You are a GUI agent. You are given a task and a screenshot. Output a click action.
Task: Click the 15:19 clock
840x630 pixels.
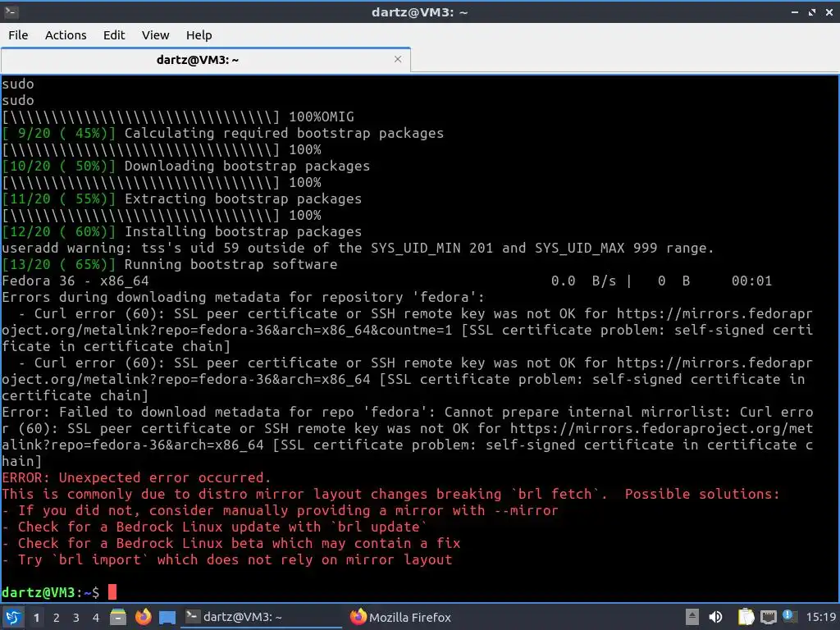click(x=820, y=617)
